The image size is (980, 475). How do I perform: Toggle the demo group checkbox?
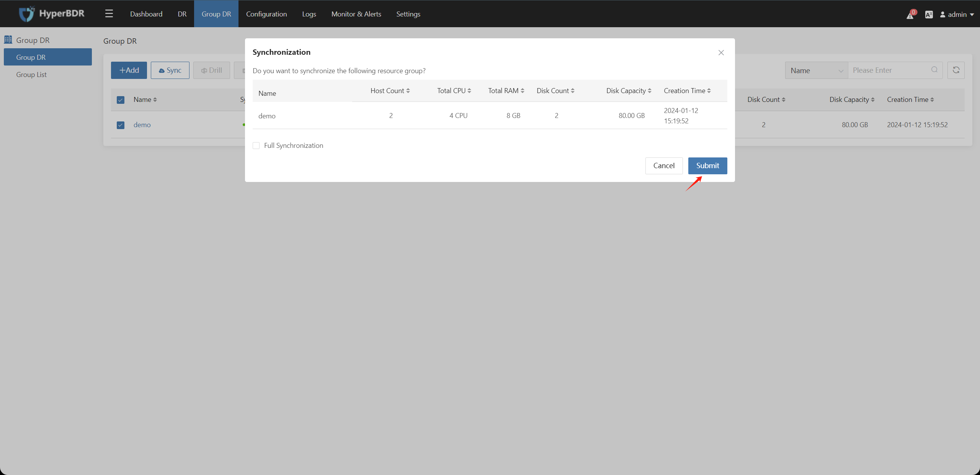coord(121,124)
